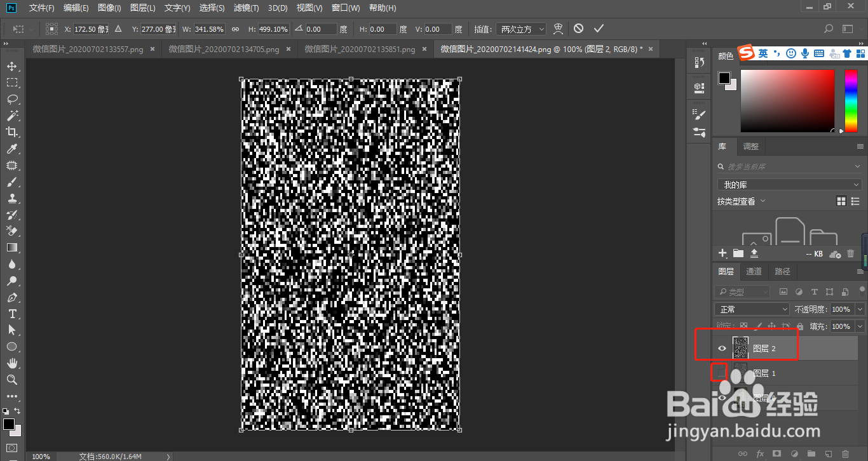Select the Hand tool
This screenshot has width=868, height=461.
click(x=11, y=363)
